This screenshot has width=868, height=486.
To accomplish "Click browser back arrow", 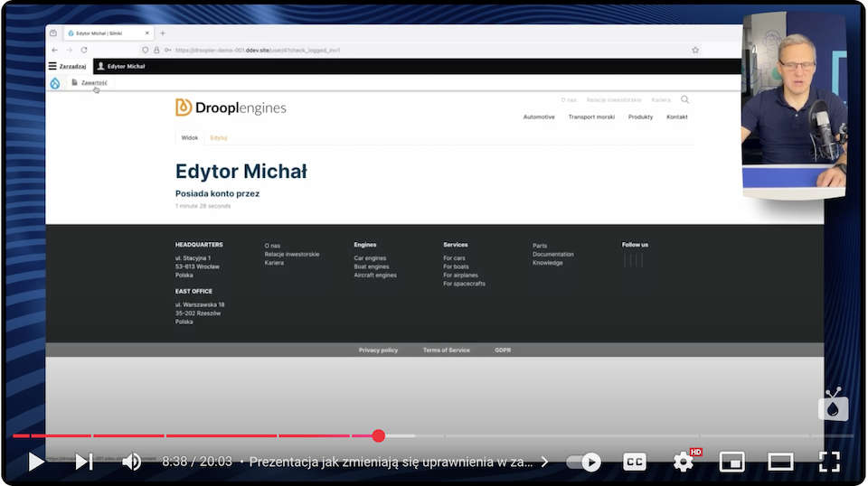I will tap(55, 50).
